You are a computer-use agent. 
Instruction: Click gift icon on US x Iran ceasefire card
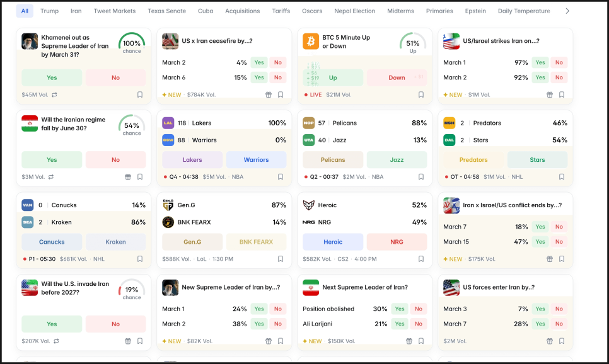(x=269, y=94)
